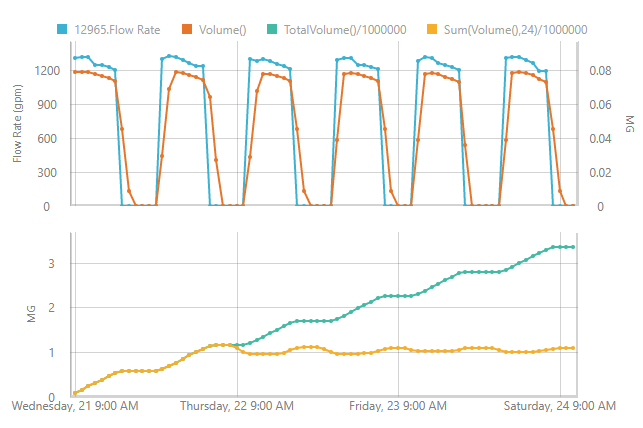Click the Wednesday, 21 9:00 AM axis label

pos(75,406)
